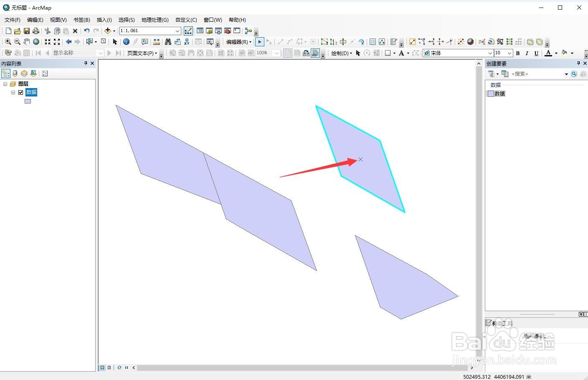Print the current map
The width and height of the screenshot is (588, 380).
click(36, 31)
